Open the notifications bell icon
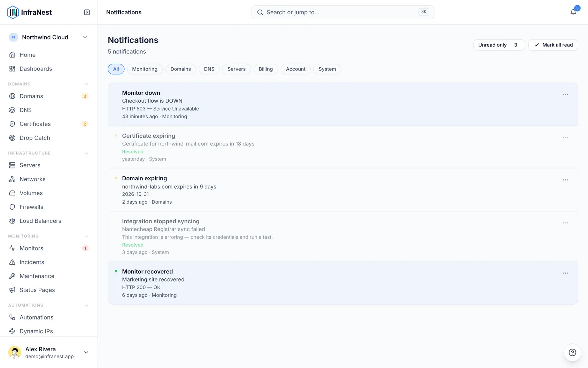This screenshot has width=588, height=368. (x=573, y=12)
